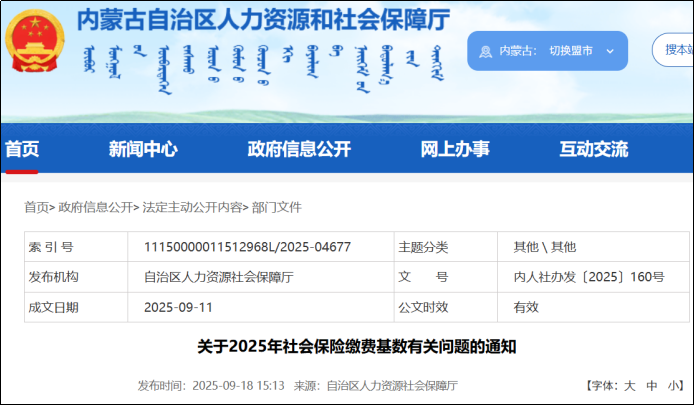Viewport: 694px width, 406px height.
Task: Click the article title 关于2025年社会保险缴费基数有关问题的通知
Action: [348, 347]
